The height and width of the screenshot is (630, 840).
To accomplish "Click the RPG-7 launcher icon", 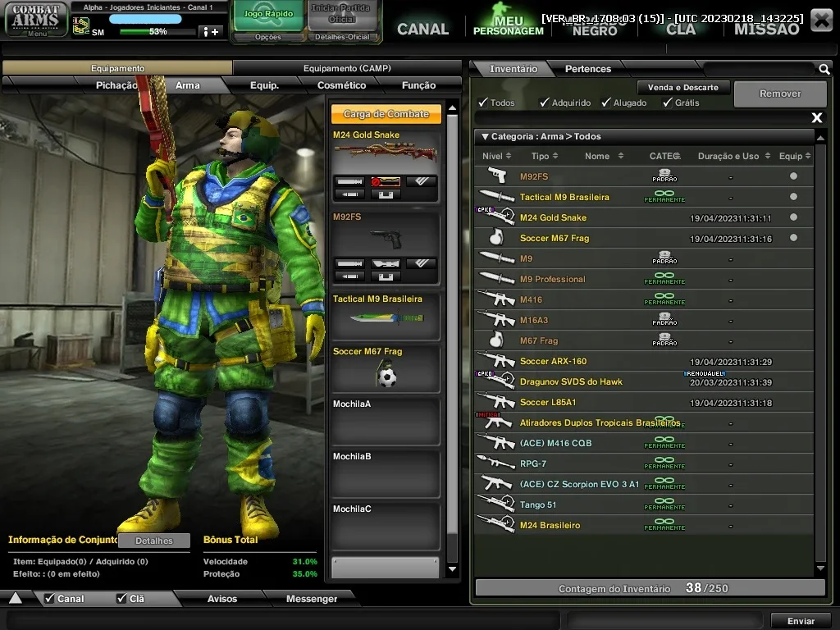I will tap(495, 463).
